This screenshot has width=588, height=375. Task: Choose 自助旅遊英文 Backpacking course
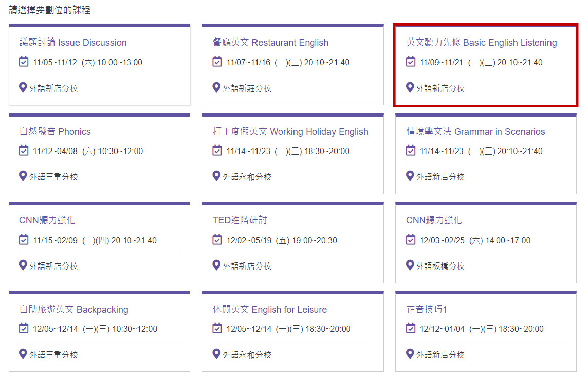tap(73, 310)
